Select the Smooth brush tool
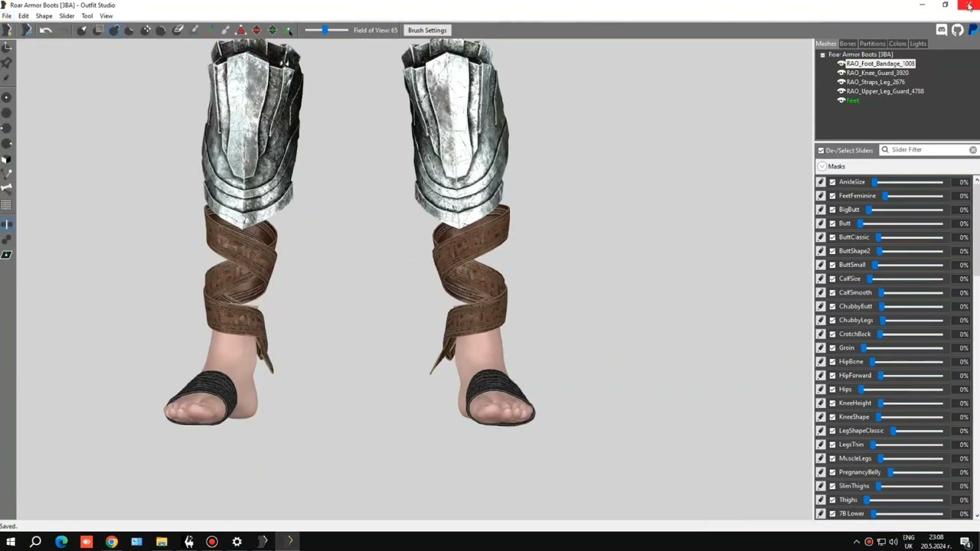980x551 pixels. pos(161,31)
